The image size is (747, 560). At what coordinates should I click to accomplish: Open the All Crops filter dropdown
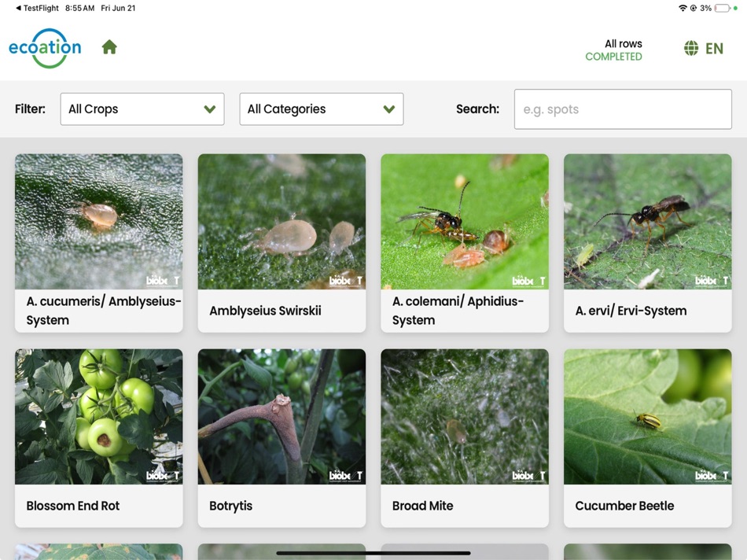tap(142, 109)
